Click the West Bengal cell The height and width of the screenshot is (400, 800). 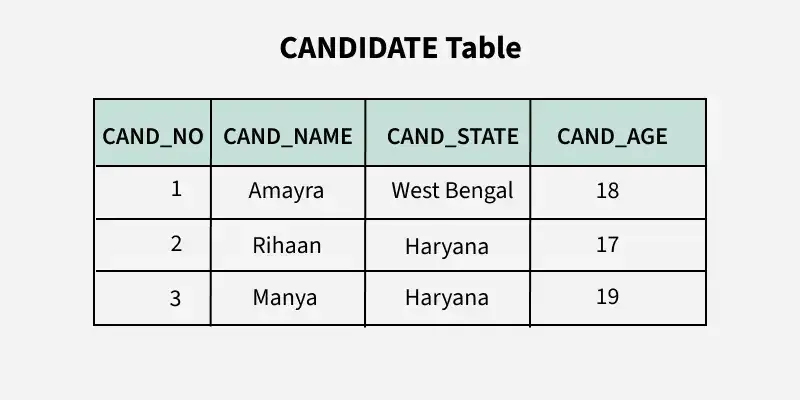[447, 192]
